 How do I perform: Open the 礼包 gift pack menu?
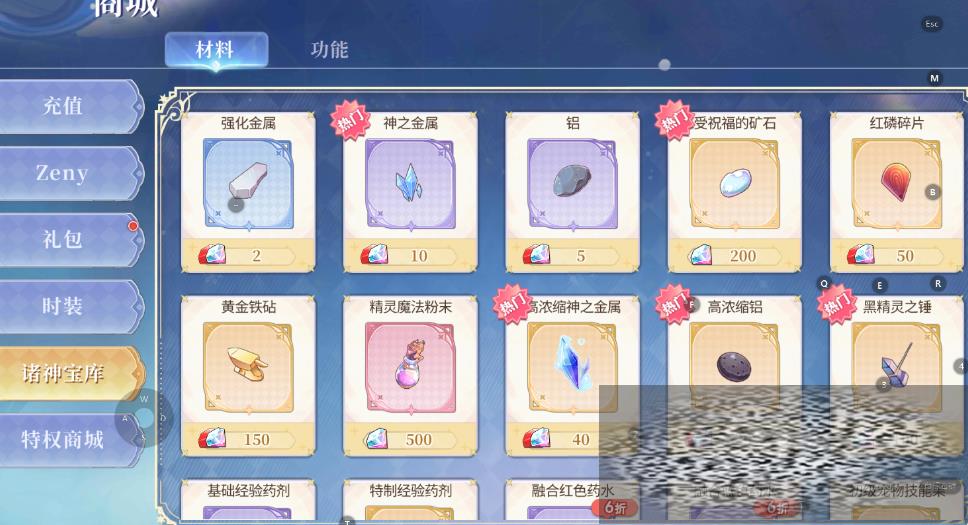[69, 240]
